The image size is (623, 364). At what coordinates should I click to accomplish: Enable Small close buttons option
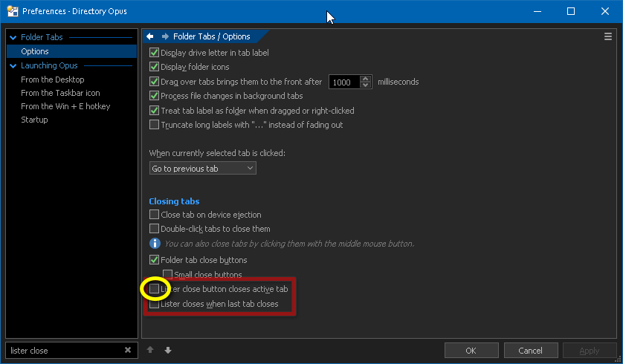click(168, 274)
